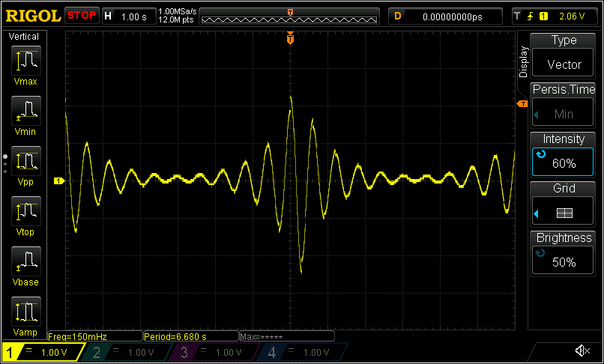Image resolution: width=604 pixels, height=364 pixels.
Task: Select the Vmin measurement icon
Action: [x=25, y=113]
